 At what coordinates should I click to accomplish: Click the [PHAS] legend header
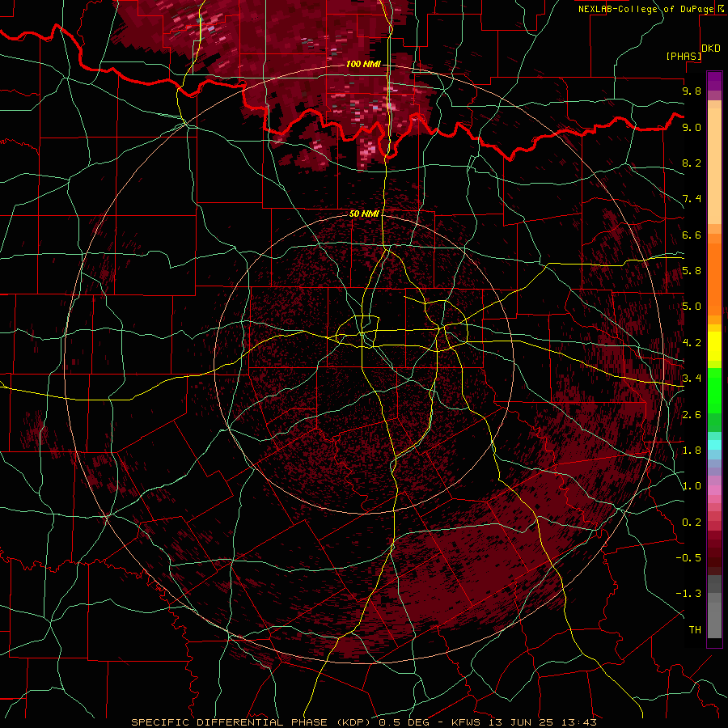tap(684, 56)
